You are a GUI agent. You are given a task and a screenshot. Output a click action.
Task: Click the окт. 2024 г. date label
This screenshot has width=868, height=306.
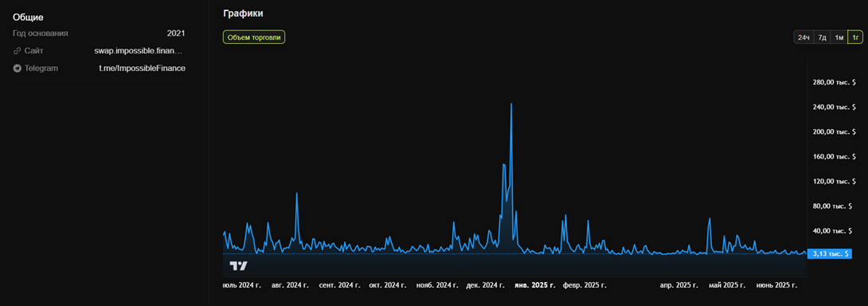point(388,285)
